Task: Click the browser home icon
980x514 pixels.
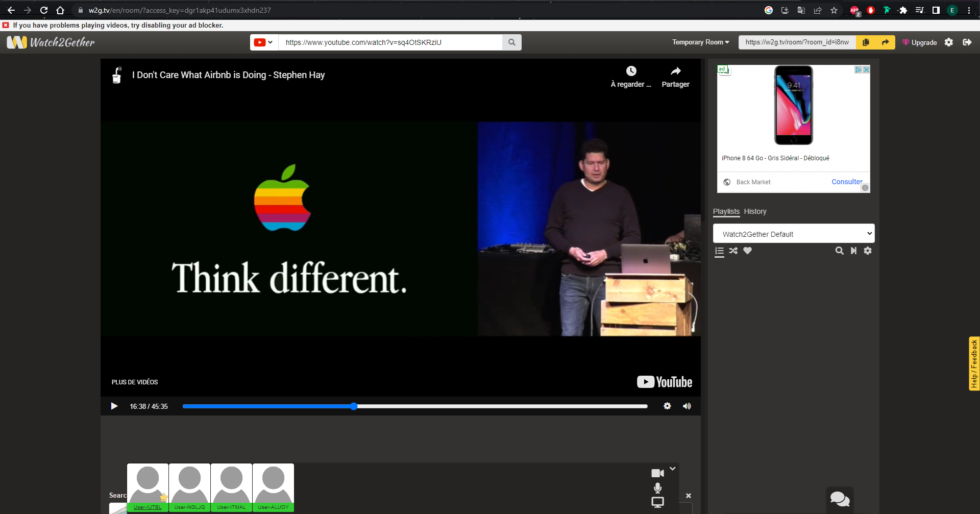Action: coord(60,10)
